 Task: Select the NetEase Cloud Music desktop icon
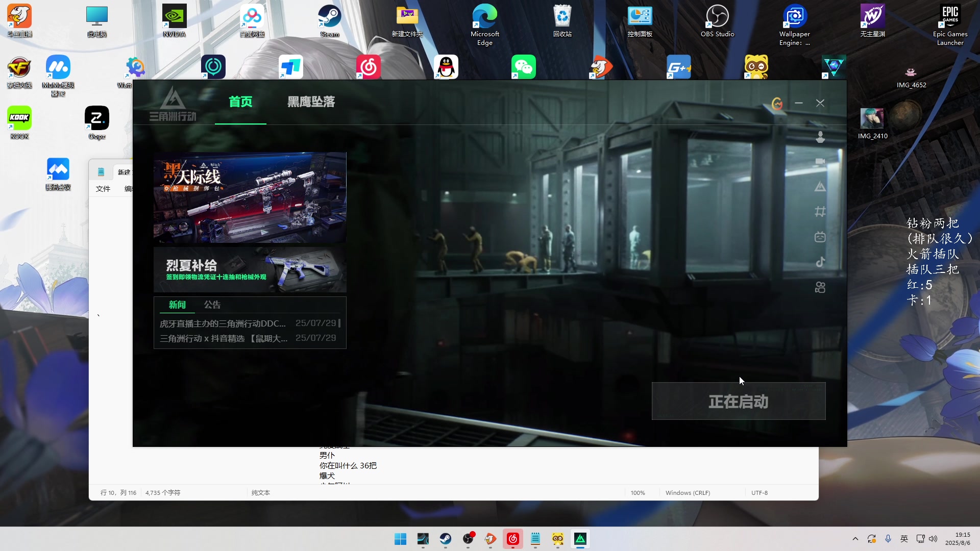(x=369, y=67)
